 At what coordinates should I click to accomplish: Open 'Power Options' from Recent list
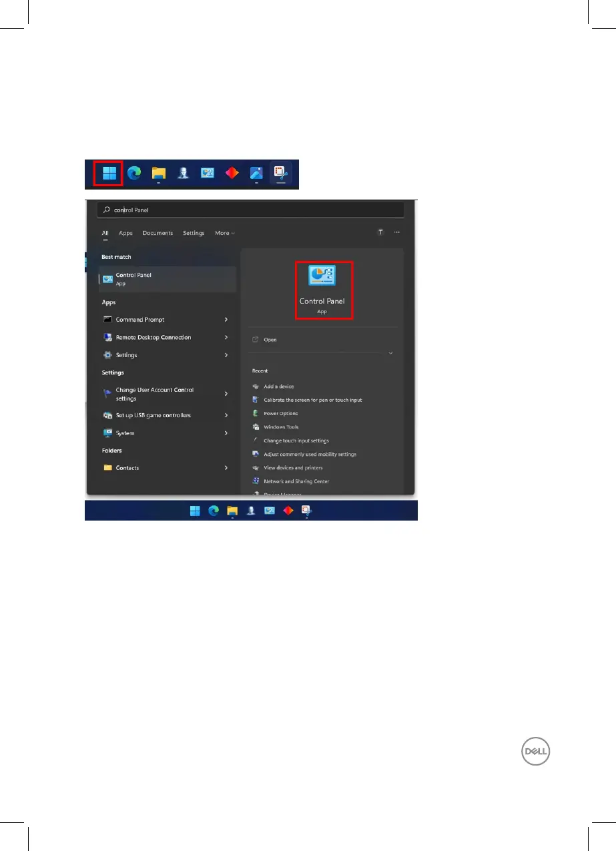coord(281,413)
